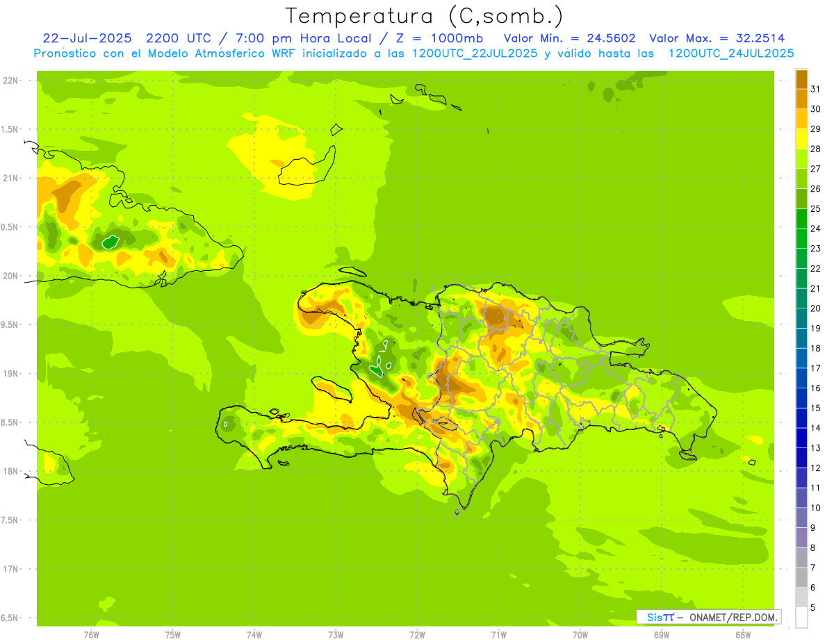Screen dimensions: 834x644
Task: Pick the purple swatch between 8 and 9
Action: [x=801, y=538]
